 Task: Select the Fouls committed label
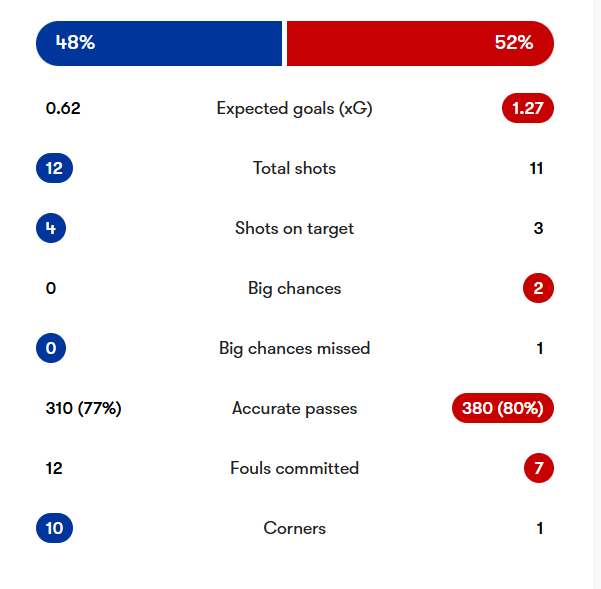coord(294,468)
